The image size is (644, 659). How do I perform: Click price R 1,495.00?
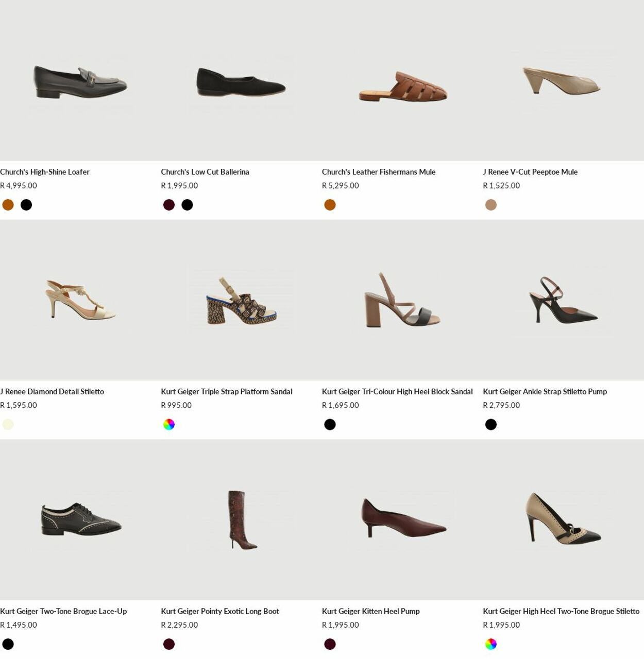19,625
